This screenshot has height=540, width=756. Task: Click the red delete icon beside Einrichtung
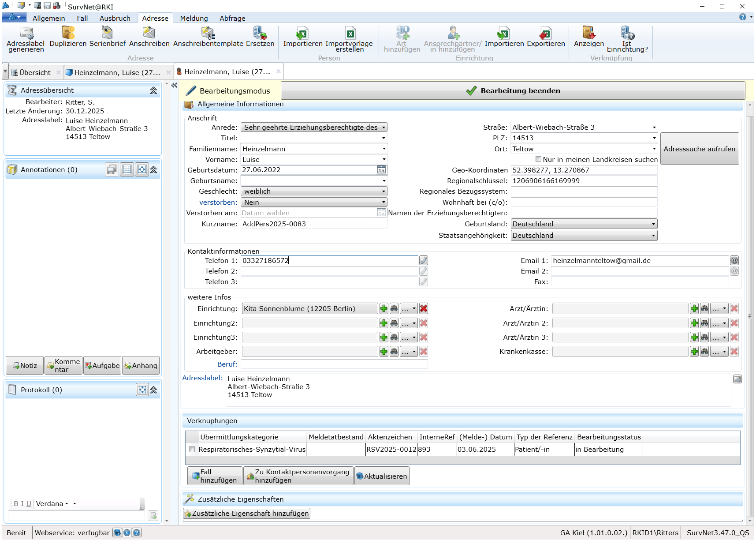tap(424, 309)
